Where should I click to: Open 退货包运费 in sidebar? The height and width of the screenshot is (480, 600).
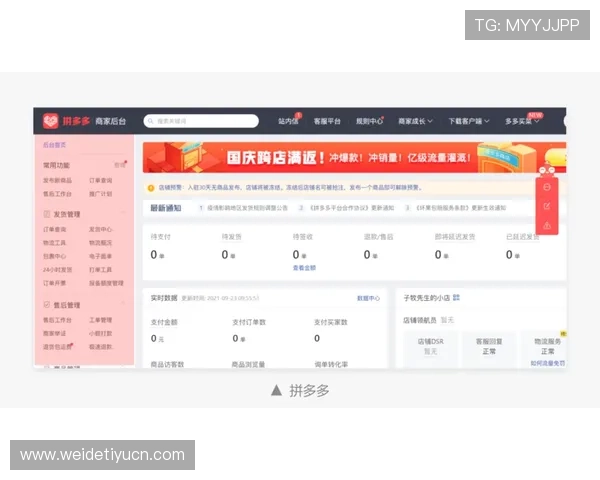tap(57, 347)
